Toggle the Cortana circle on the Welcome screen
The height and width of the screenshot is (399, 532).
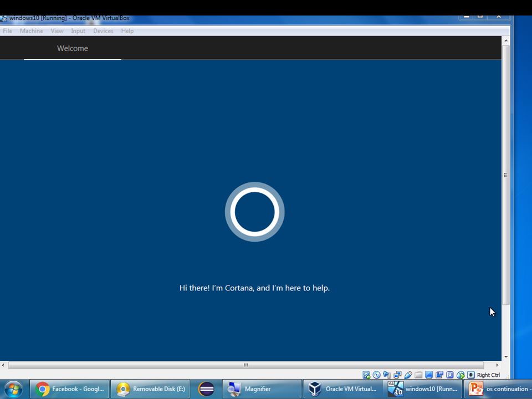pos(254,212)
